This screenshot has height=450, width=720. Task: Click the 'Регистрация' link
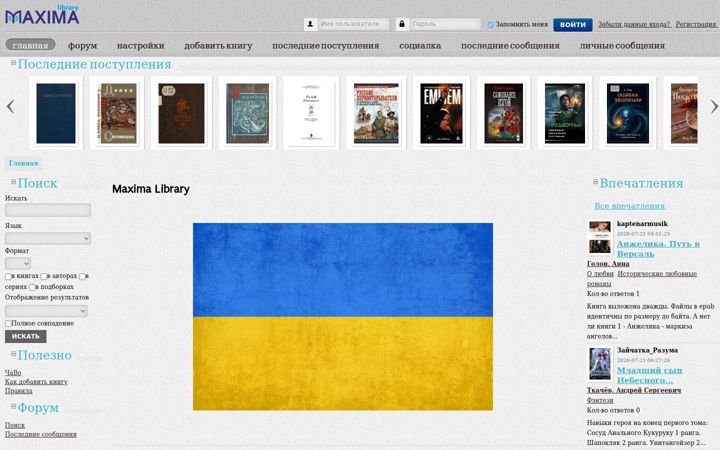pos(696,24)
